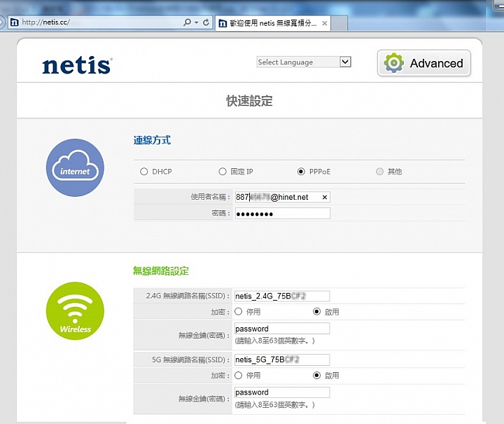Click the 連線方式 section heading
Screen dimensions: 504x424
pyautogui.click(x=152, y=140)
